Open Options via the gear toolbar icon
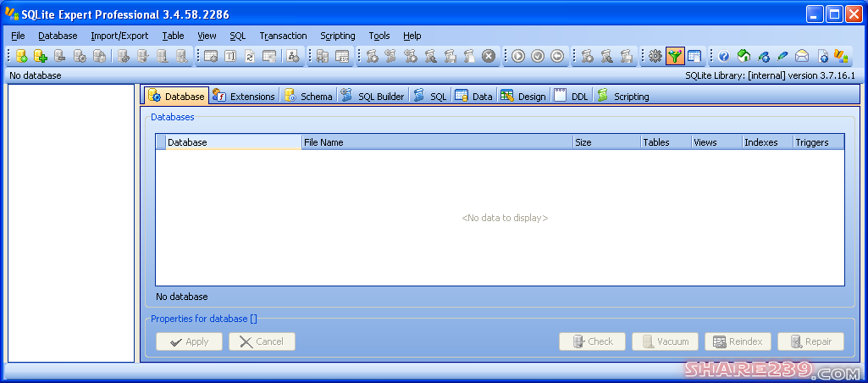Screen dimensions: 868x383 pyautogui.click(x=655, y=56)
